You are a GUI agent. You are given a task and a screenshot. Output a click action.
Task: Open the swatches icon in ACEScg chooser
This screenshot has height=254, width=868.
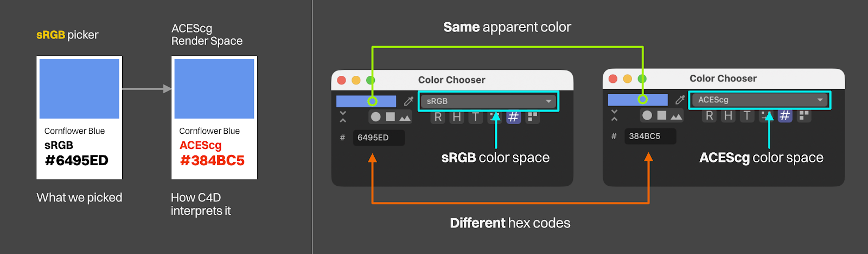coord(804,115)
